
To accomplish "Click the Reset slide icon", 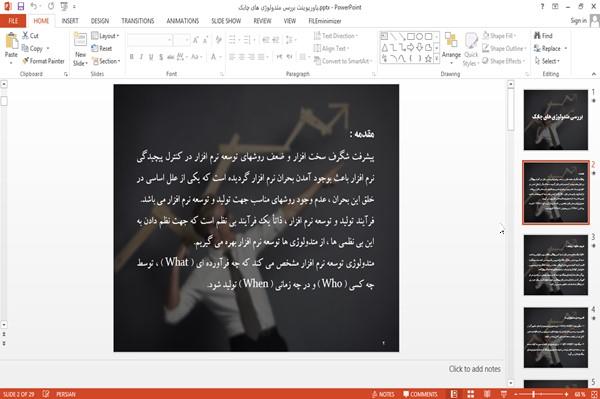I will pyautogui.click(x=102, y=48).
